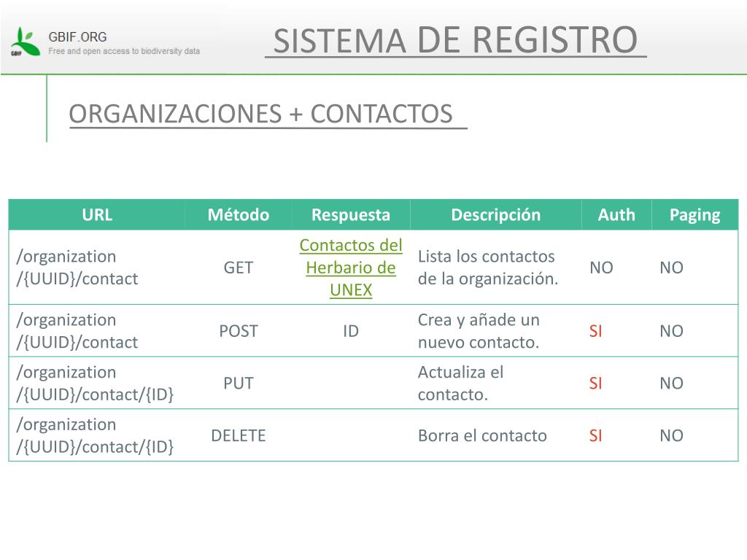Click the Descripción column header
The height and width of the screenshot is (560, 747).
tap(496, 215)
